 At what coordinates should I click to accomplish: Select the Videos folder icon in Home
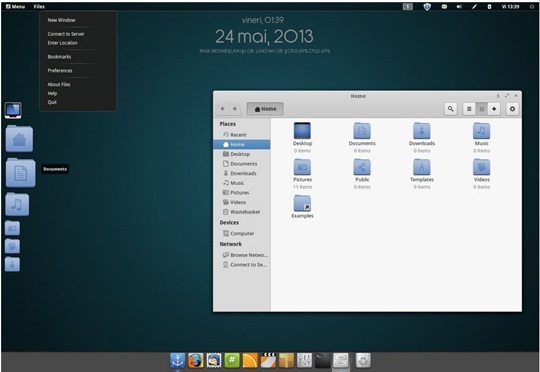point(481,167)
